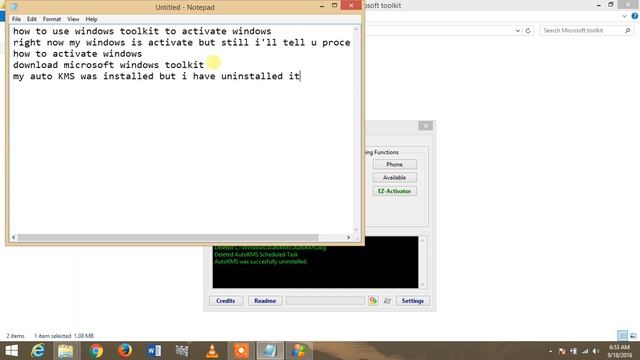Click the search magnifier icon in Explorer
The image size is (640, 360).
(x=628, y=30)
